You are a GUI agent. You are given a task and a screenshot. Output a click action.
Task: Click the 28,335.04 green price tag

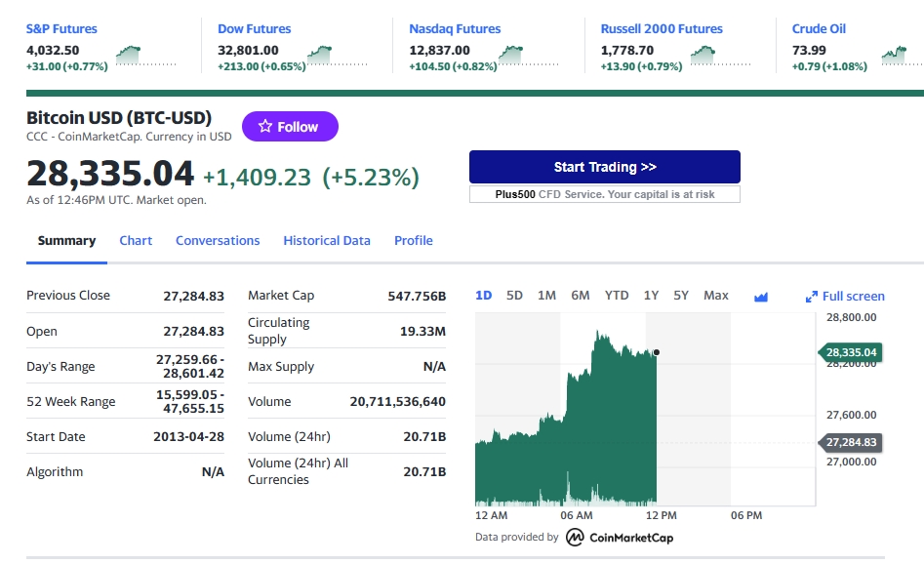click(851, 352)
